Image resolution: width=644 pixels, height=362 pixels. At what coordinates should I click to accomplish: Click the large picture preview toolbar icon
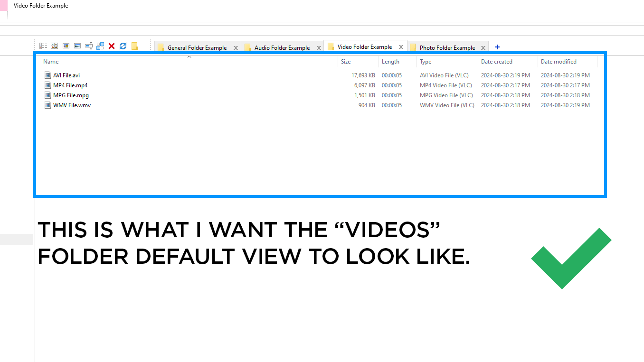point(77,46)
